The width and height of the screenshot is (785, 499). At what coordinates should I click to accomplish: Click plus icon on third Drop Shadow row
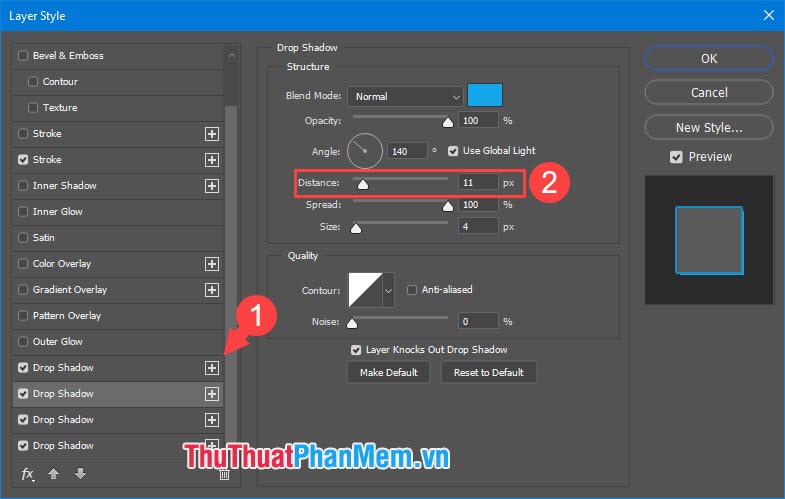click(212, 420)
